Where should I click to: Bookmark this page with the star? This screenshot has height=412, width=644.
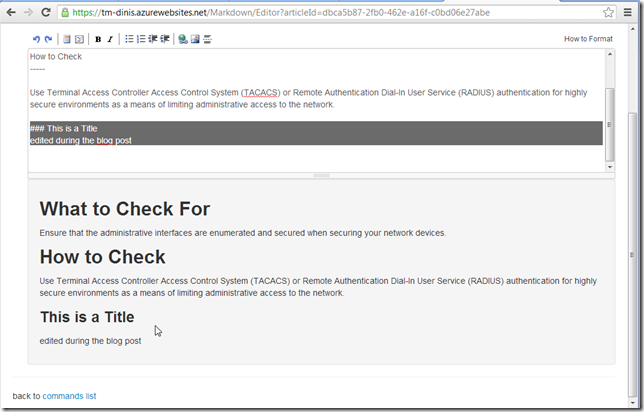tap(608, 12)
